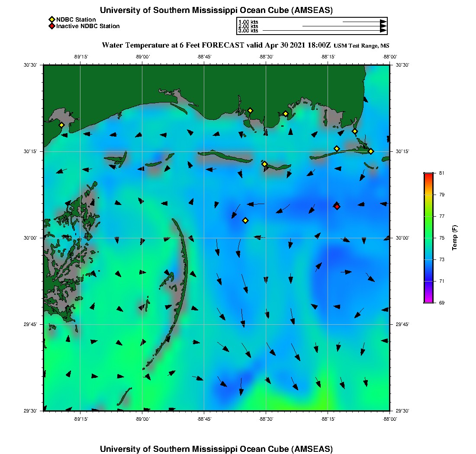Click the -89°00' longitude label on bottom axis
476x454 pixels.
pos(142,419)
